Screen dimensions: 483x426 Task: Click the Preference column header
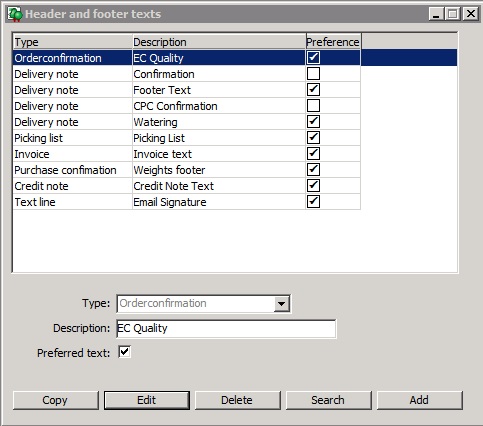coord(333,42)
